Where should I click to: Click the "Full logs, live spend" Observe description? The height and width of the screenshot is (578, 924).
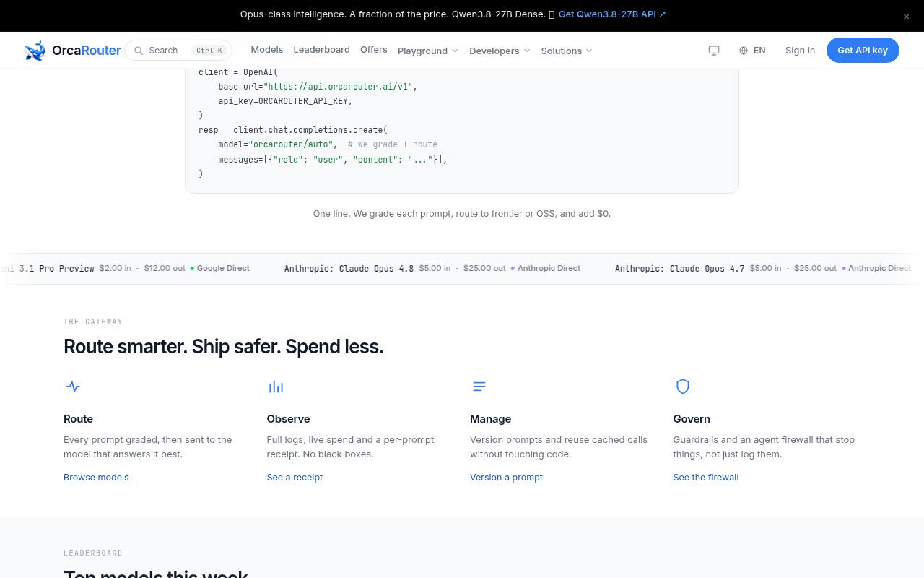coord(350,447)
